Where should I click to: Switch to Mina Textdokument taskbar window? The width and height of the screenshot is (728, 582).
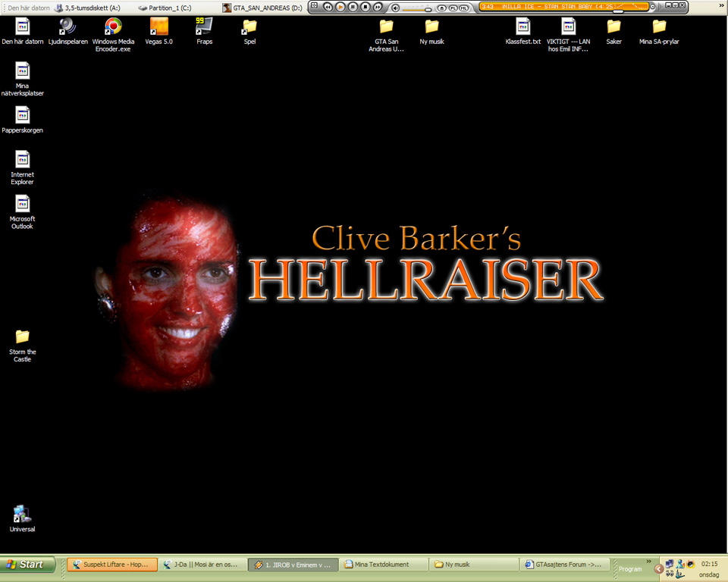[x=384, y=565]
